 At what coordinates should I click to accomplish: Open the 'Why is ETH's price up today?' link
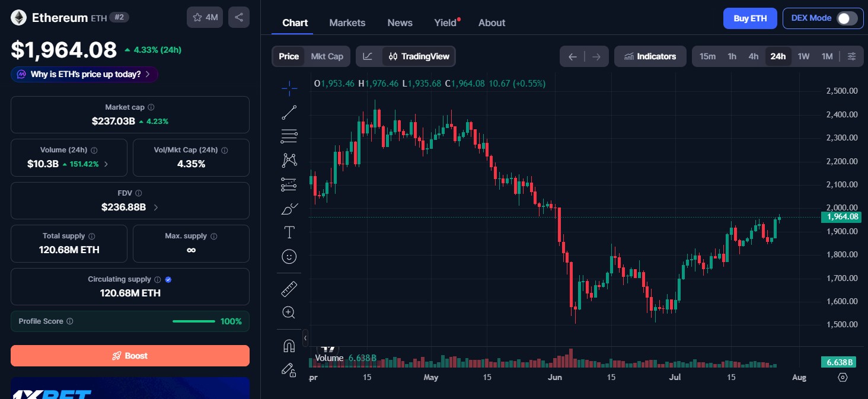click(x=85, y=74)
